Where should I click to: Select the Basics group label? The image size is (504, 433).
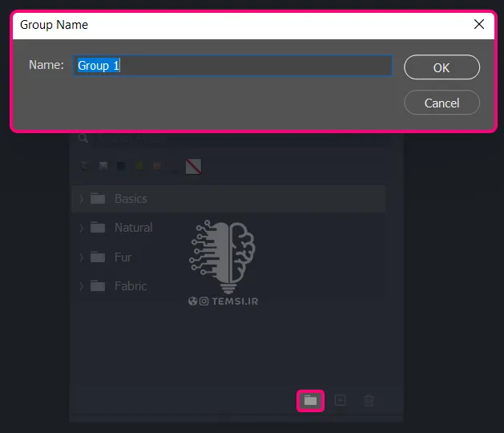click(x=131, y=199)
